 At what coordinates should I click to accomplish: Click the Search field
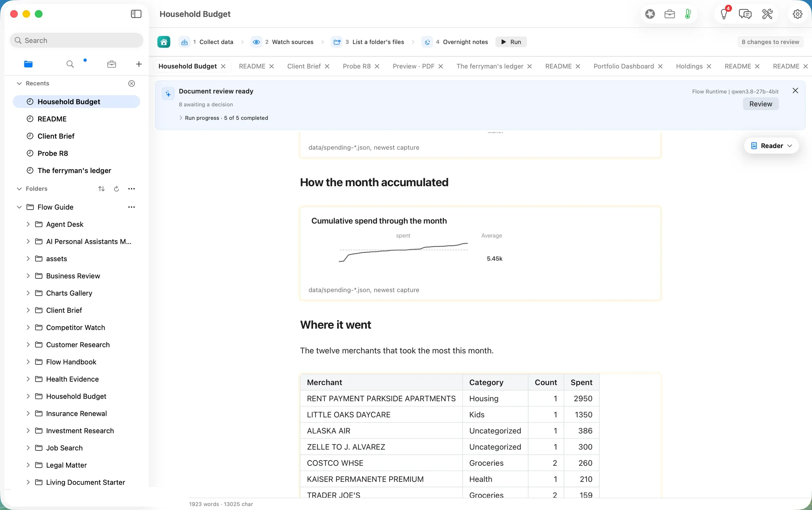pos(76,40)
